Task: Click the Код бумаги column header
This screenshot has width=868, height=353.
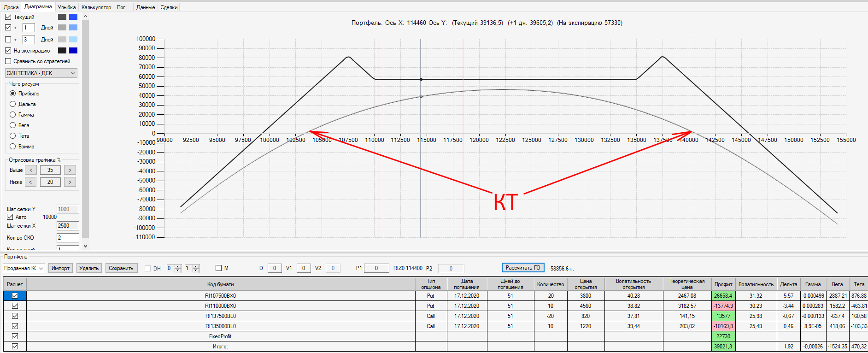Action: (221, 284)
